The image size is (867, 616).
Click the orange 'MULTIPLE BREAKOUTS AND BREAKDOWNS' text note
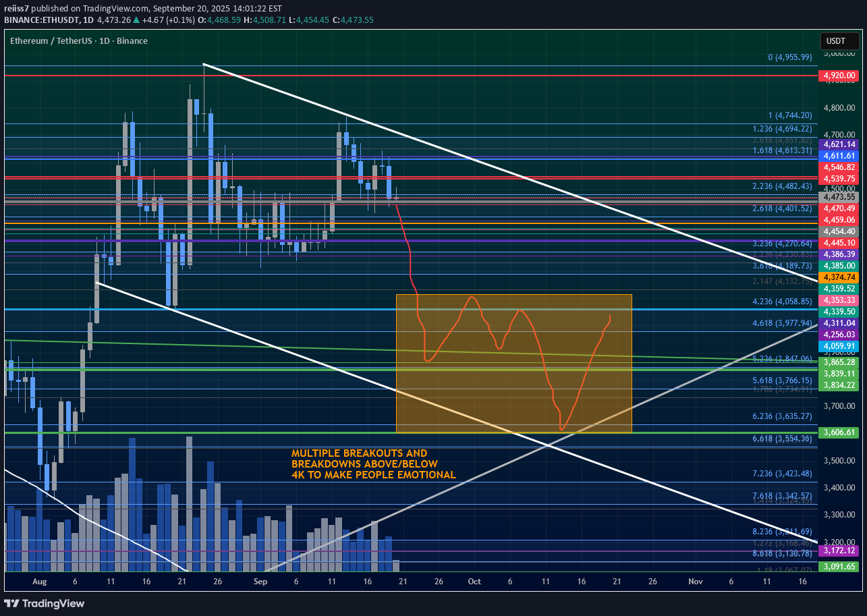click(x=374, y=464)
